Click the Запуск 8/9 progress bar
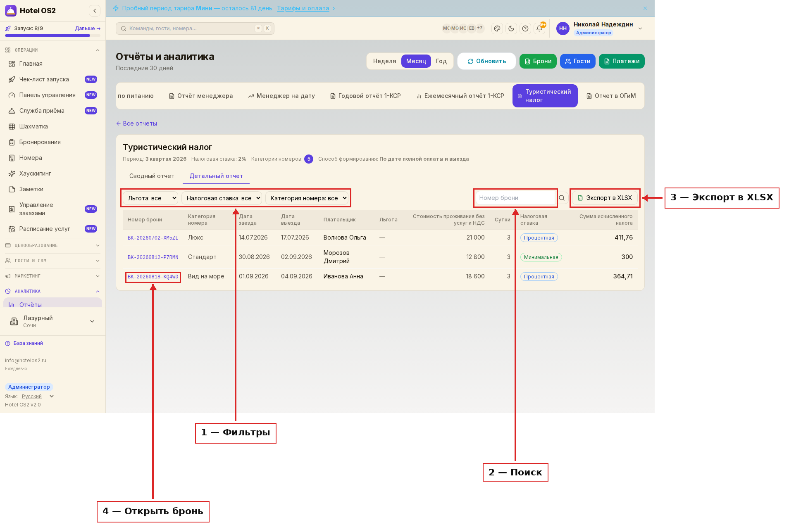This screenshot has height=532, width=789. [x=52, y=36]
